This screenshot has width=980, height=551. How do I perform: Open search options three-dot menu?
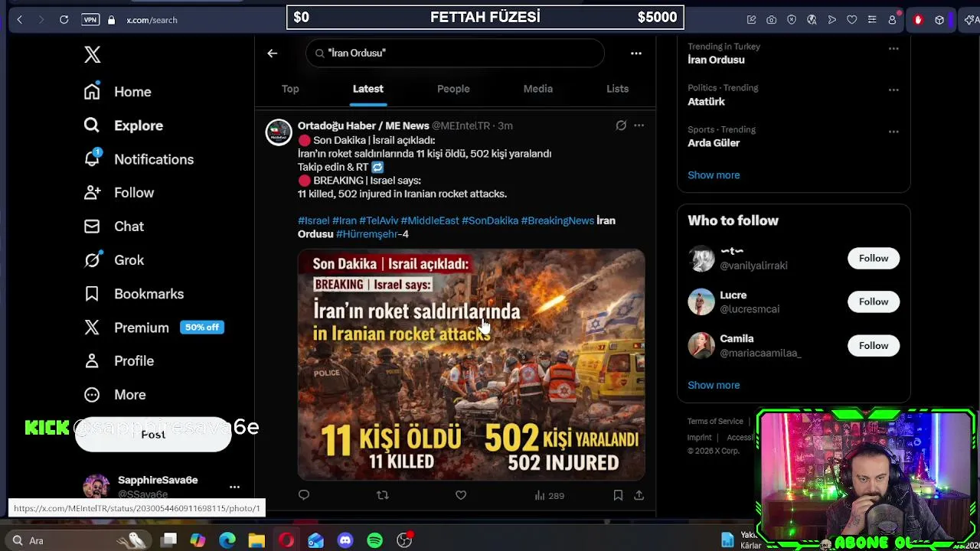[635, 53]
